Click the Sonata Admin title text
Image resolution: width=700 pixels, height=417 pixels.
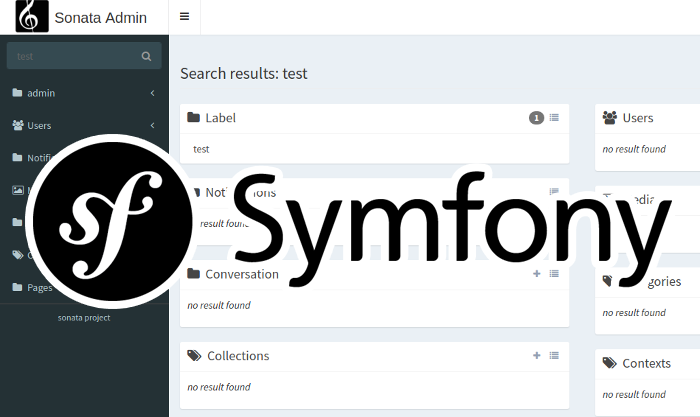point(100,17)
